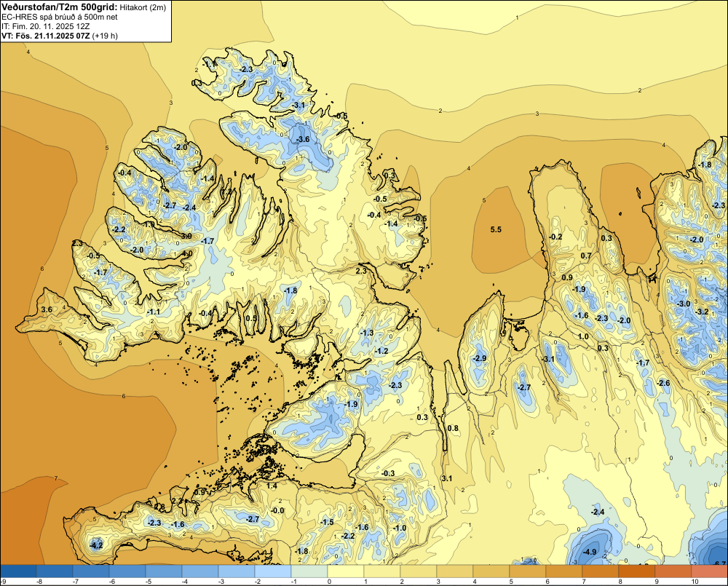Image resolution: width=728 pixels, height=586 pixels.
Task: Click the legend color between -3 and -2
Action: pos(237,571)
